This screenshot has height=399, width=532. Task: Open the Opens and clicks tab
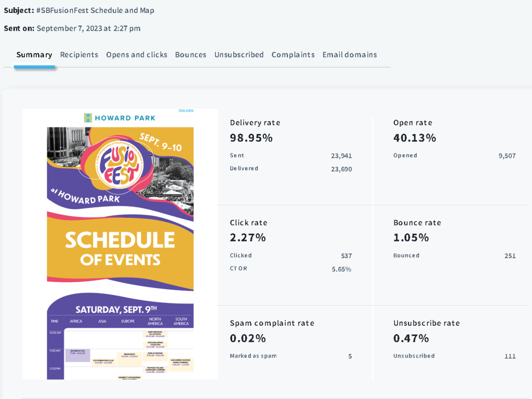click(137, 55)
